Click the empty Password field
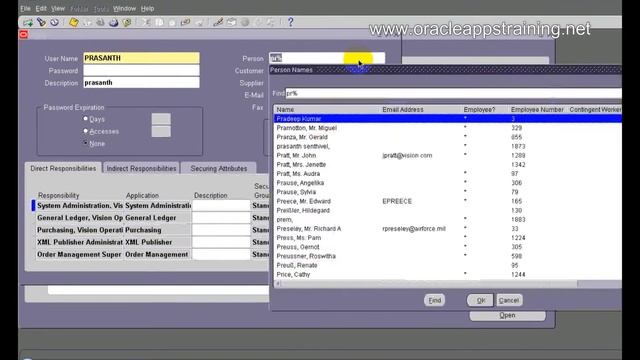 point(141,70)
